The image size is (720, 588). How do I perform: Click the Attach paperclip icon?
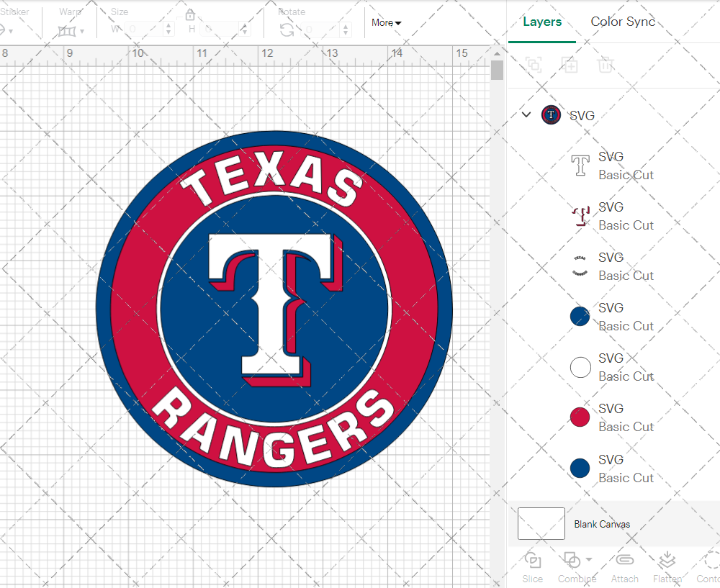coord(624,561)
